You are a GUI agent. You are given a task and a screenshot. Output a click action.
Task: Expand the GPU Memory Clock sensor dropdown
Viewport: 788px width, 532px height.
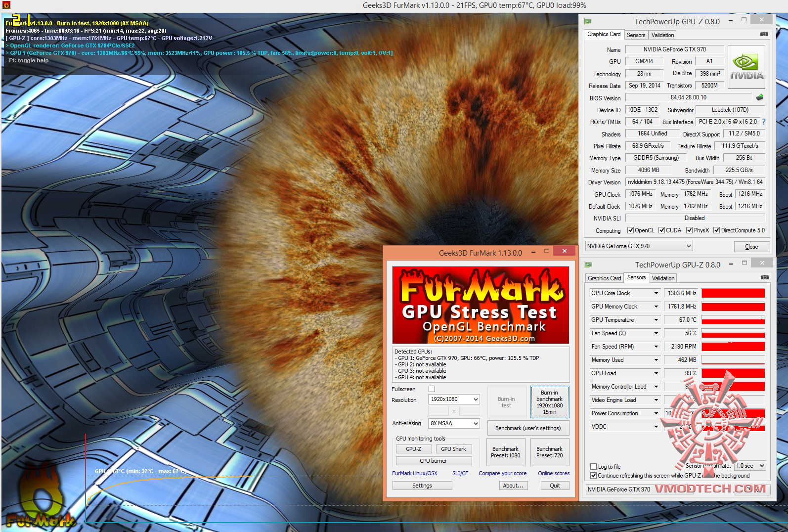coord(656,307)
